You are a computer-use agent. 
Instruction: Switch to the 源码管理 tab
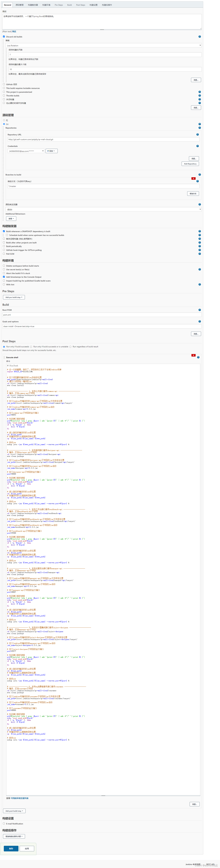20,5
